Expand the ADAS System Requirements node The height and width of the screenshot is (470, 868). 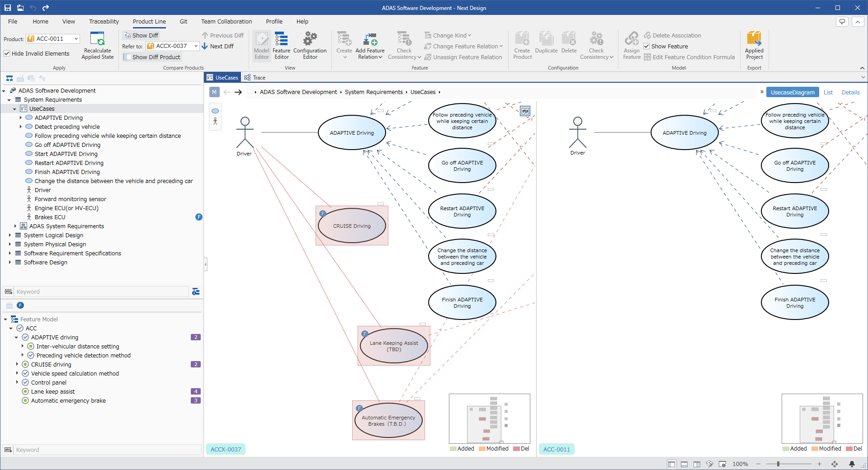tap(15, 226)
